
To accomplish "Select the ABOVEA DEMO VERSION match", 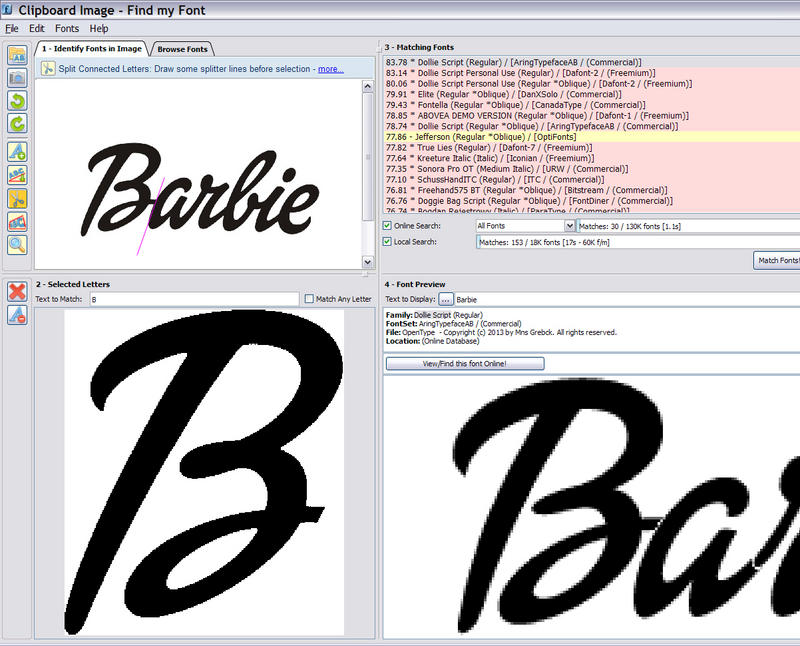I will point(592,116).
